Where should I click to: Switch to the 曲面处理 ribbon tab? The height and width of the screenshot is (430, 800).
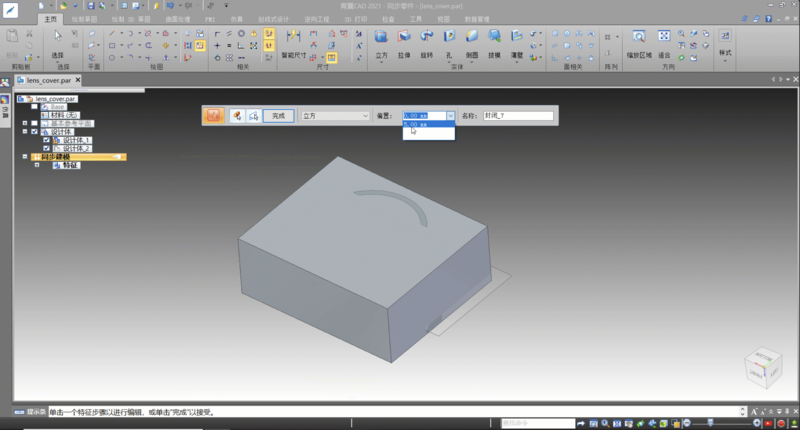pos(178,19)
